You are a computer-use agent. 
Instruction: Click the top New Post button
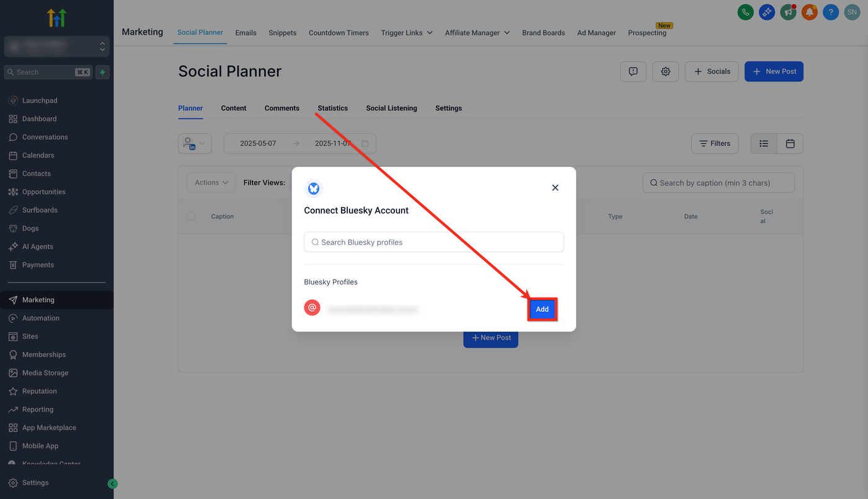click(x=774, y=71)
